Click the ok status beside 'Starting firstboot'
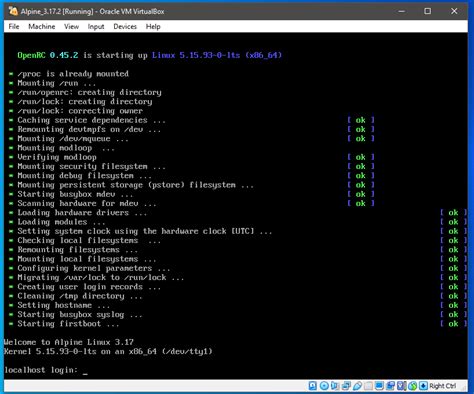The width and height of the screenshot is (474, 394). tap(453, 324)
